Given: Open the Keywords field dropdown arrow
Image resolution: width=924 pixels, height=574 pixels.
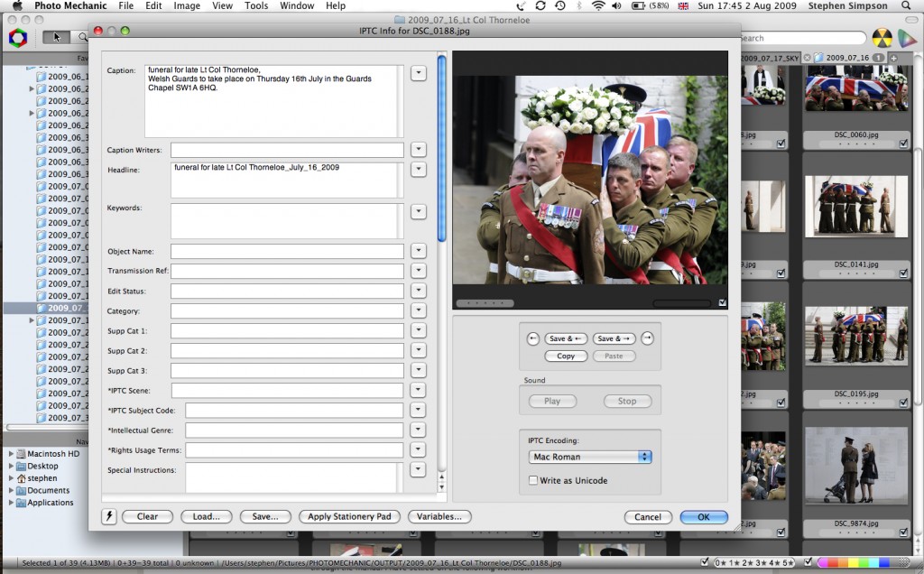Looking at the screenshot, I should (x=419, y=211).
